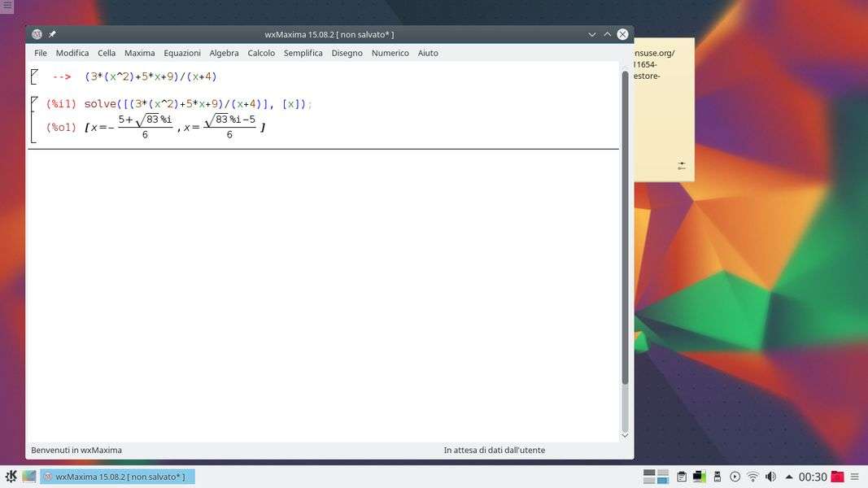Open the Modifica menu

72,53
